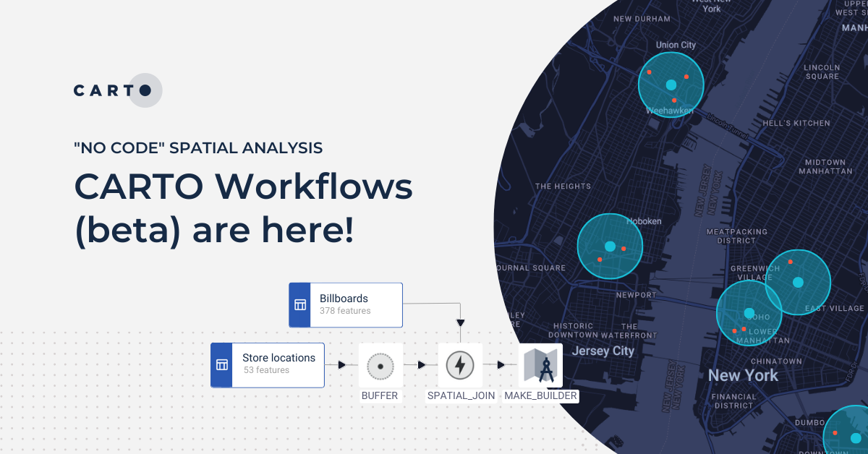The image size is (868, 454).
Task: Select the BUFFER node icon
Action: [x=380, y=367]
